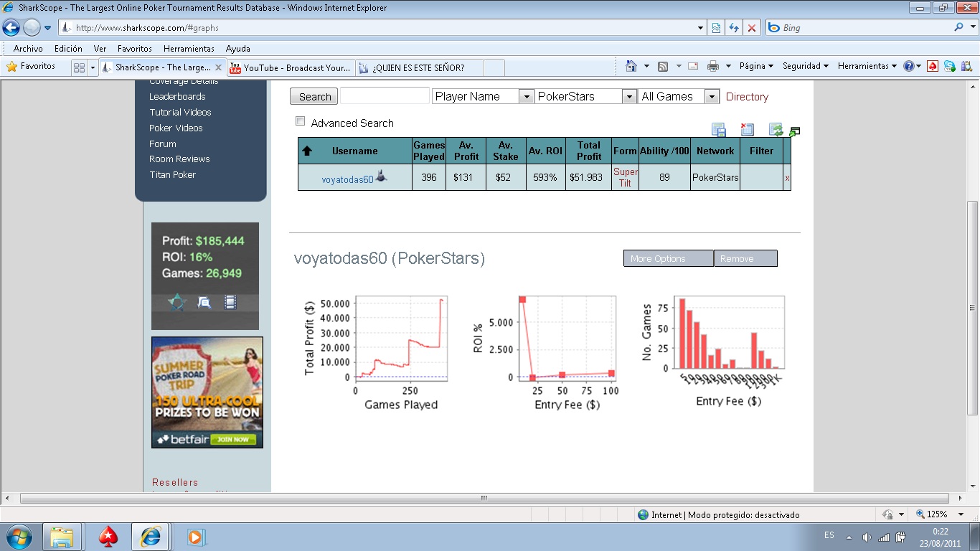Image resolution: width=980 pixels, height=551 pixels.
Task: Open the Player Name dropdown
Action: [526, 96]
